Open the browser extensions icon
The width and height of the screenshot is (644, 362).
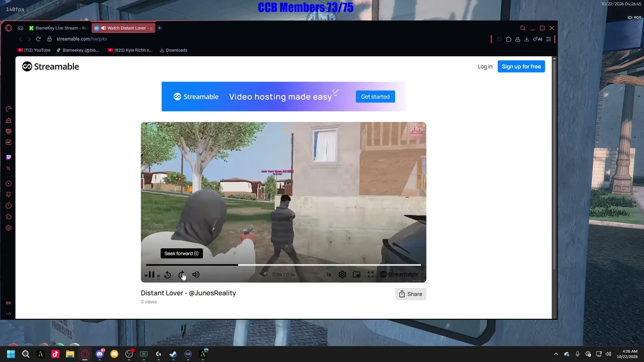point(509,39)
